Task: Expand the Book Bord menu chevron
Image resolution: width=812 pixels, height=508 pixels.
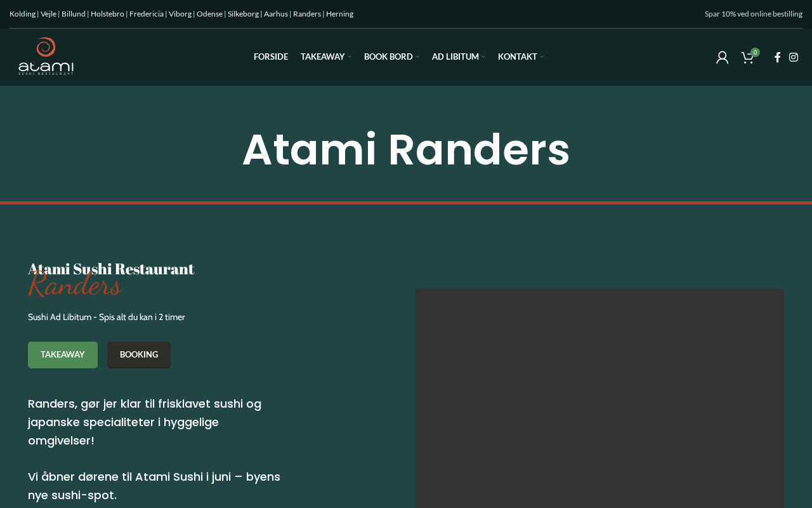Action: pos(417,57)
